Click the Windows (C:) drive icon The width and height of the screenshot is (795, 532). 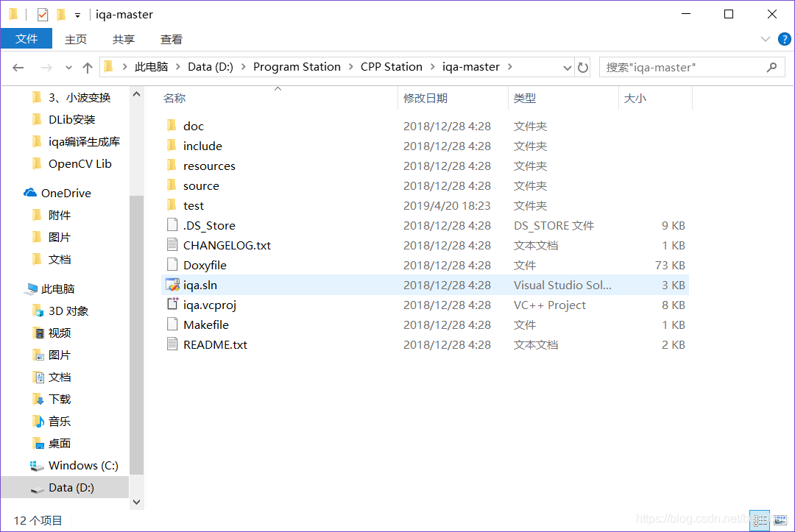(x=37, y=466)
